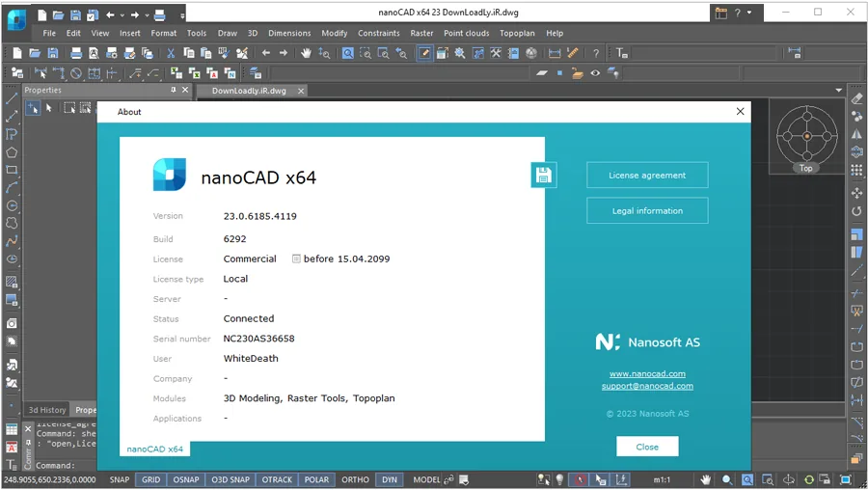868x490 pixels.
Task: Switch to the 3d History tab
Action: [x=47, y=410]
